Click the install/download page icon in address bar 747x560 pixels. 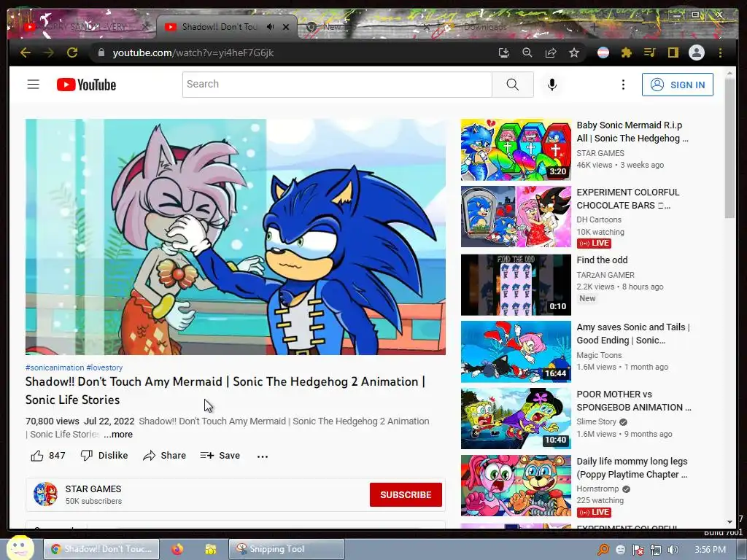(503, 52)
